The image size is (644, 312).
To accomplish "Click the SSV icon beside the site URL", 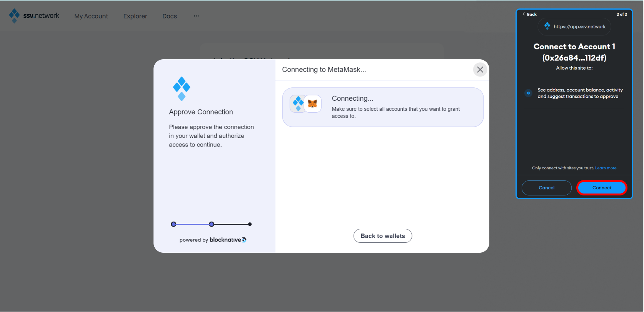I will click(547, 26).
